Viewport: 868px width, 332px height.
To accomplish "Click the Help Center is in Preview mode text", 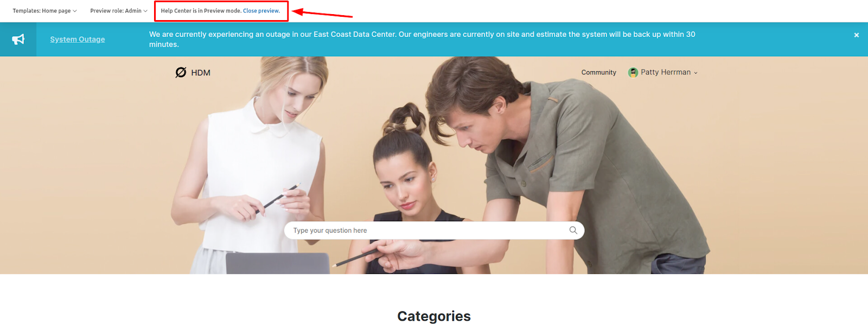I will (x=201, y=11).
